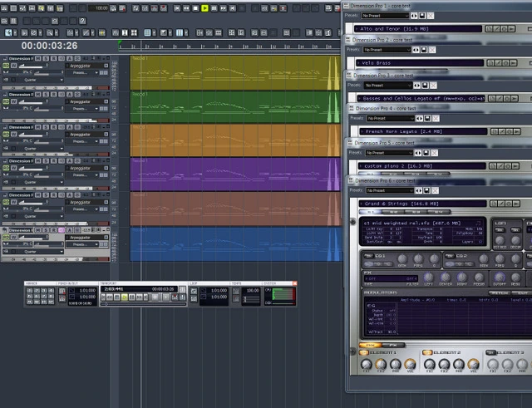The image size is (532, 408).
Task: Click the Play button in the top toolbar
Action: (x=204, y=8)
